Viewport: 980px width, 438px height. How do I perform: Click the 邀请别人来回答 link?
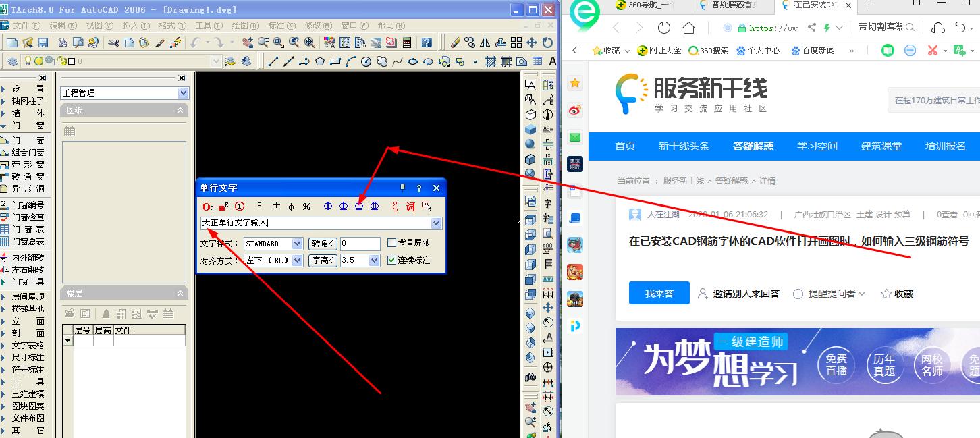click(x=738, y=294)
